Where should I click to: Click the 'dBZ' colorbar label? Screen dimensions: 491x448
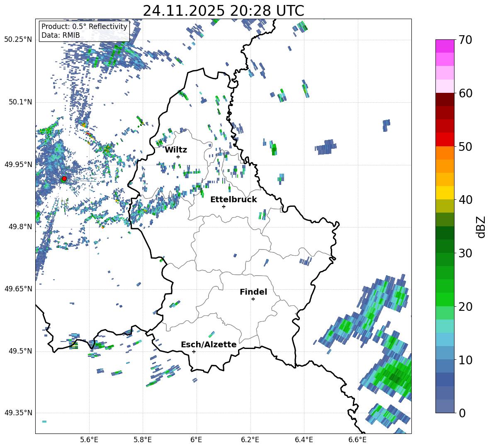pyautogui.click(x=481, y=227)
